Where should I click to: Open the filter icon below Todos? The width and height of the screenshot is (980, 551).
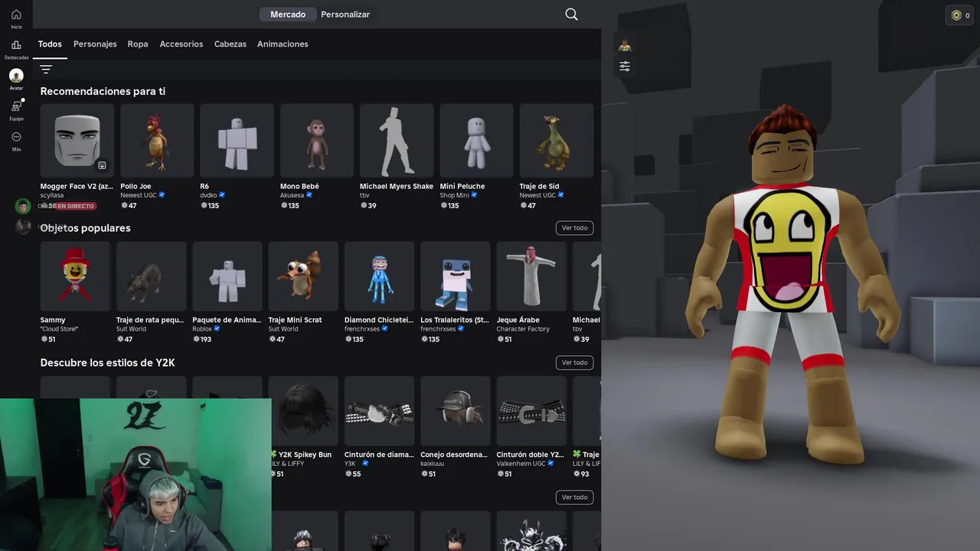tap(46, 70)
